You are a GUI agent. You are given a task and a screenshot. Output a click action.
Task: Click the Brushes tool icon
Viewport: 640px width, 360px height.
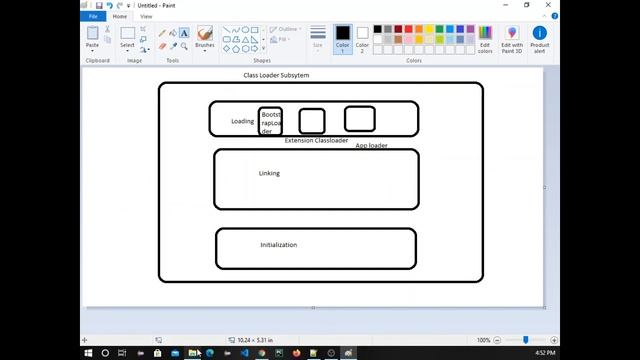point(205,33)
